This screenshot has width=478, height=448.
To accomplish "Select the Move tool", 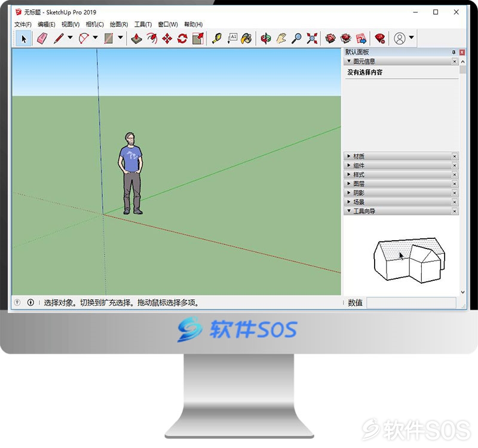I will pyautogui.click(x=167, y=39).
